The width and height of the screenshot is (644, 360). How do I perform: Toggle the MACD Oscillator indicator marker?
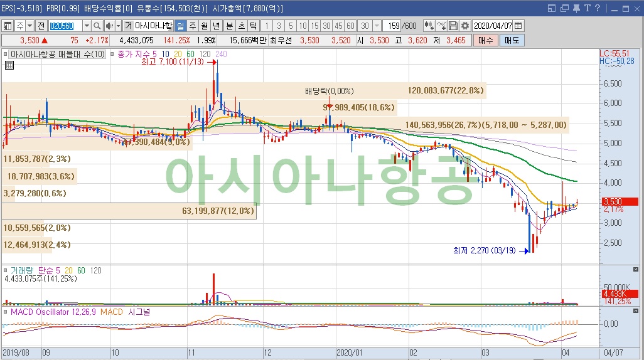(x=6, y=312)
